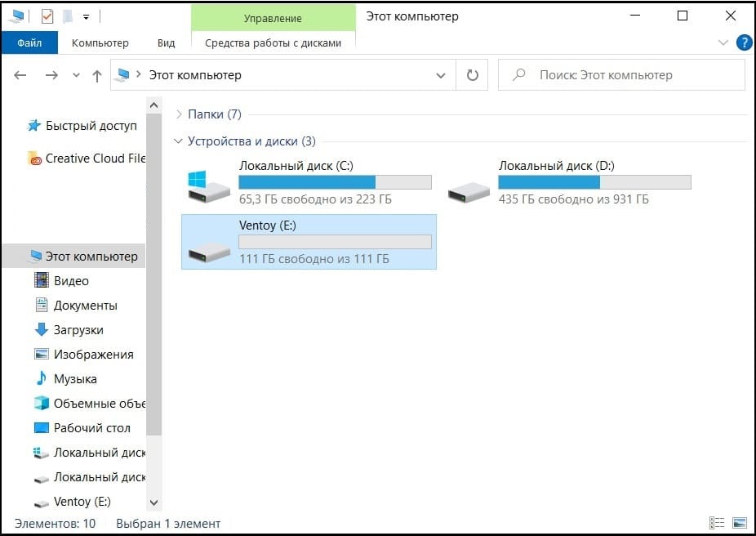Click the navigation pane scrollbar thumb

tap(153, 275)
